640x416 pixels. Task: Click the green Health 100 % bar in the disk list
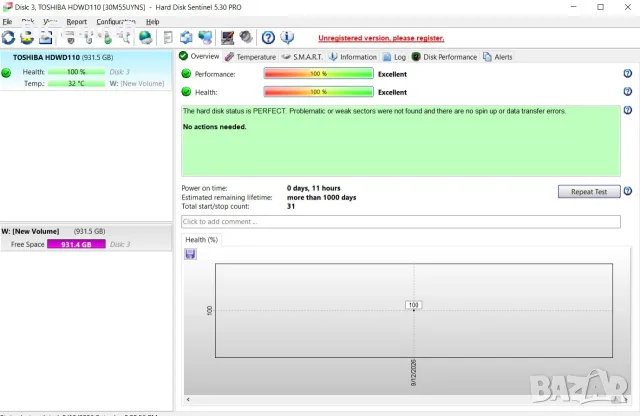click(76, 72)
